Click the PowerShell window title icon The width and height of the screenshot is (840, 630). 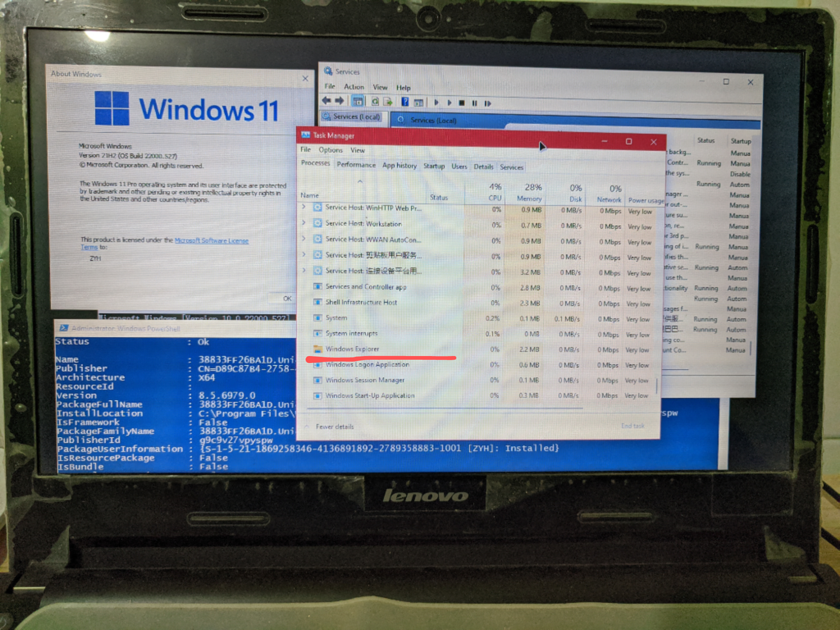[x=64, y=328]
